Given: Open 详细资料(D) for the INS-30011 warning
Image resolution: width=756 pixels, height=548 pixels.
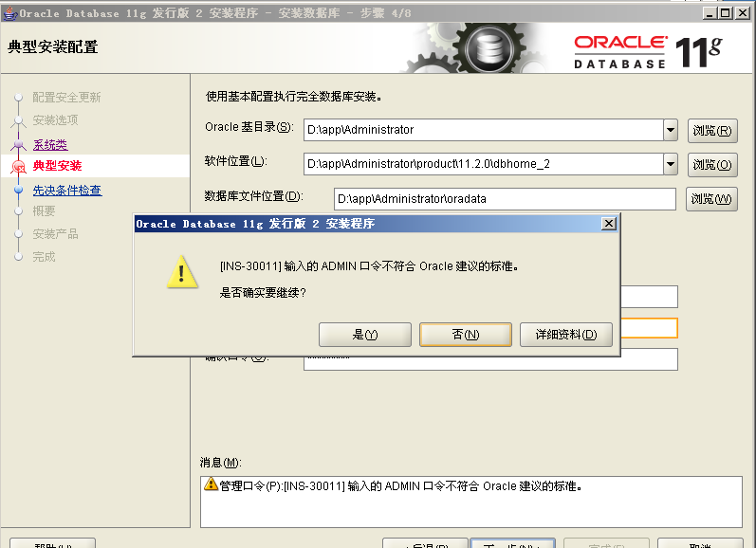Looking at the screenshot, I should pos(566,335).
